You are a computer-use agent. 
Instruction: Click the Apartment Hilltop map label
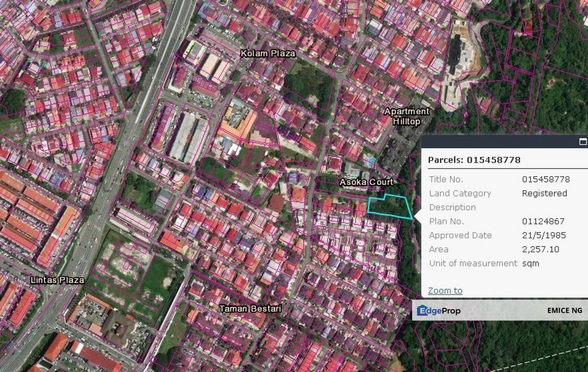[x=406, y=116]
